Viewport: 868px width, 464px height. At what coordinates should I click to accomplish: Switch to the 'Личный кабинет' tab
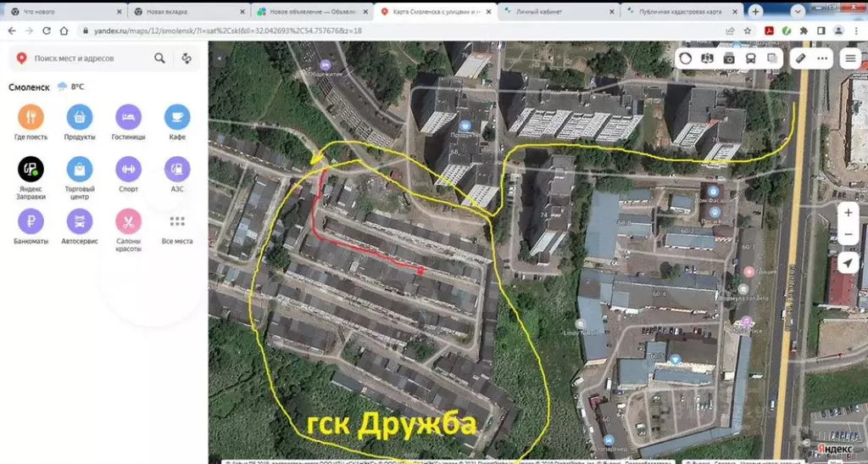click(x=559, y=12)
